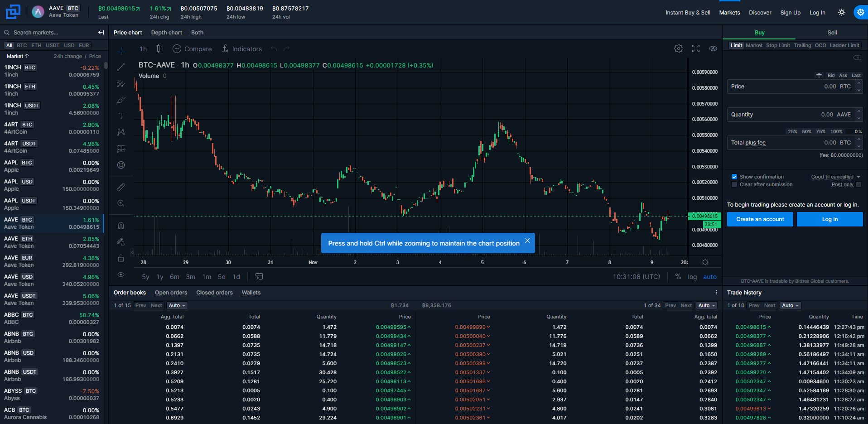Image resolution: width=868 pixels, height=424 pixels.
Task: Open chart settings gear
Action: click(x=679, y=48)
